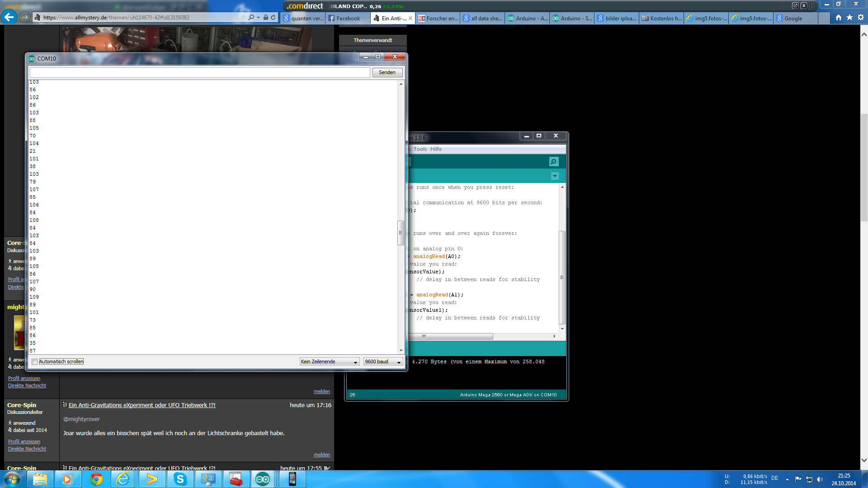
Task: Click the browser refresh icon
Action: [x=273, y=17]
